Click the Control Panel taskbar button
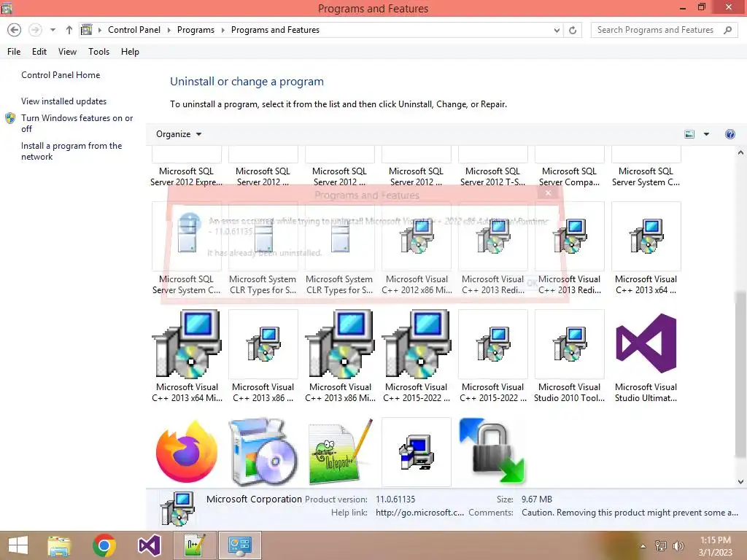The height and width of the screenshot is (560, 747). 239,545
